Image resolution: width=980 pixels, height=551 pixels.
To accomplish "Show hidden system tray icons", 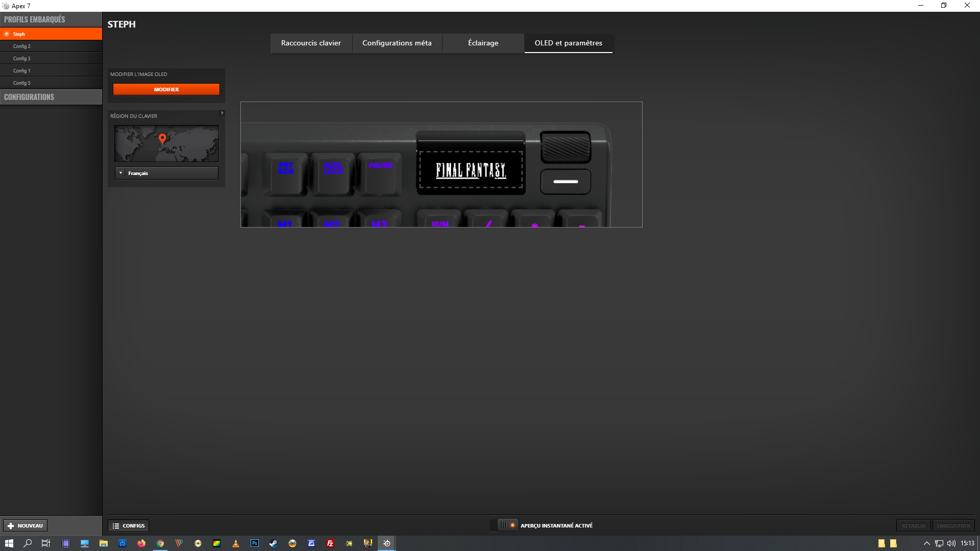I will [x=927, y=543].
